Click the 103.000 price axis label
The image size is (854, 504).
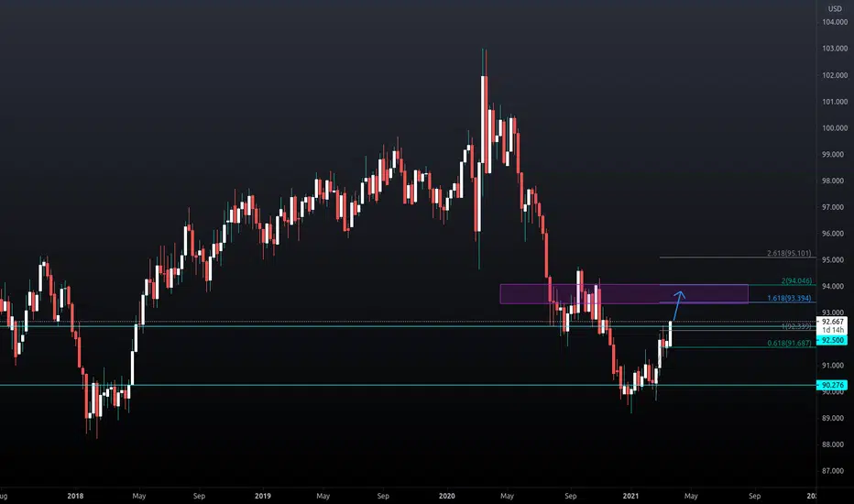coord(835,49)
